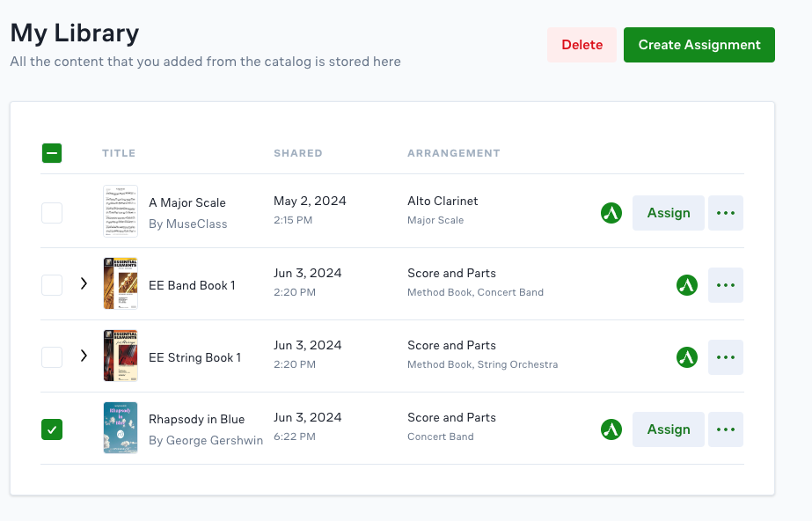Assign Rhapsody in Blue

[668, 429]
